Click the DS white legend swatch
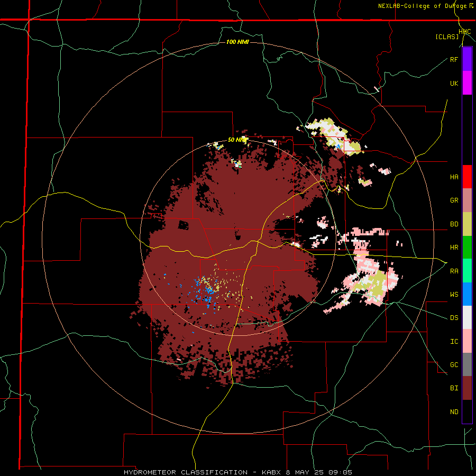This screenshot has width=476, height=476. tap(467, 317)
